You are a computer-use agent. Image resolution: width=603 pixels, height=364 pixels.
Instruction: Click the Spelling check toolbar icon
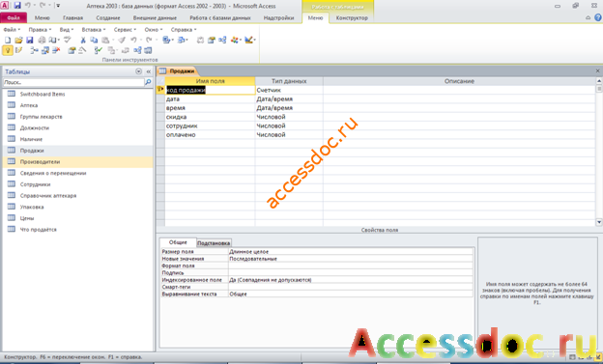[x=68, y=40]
